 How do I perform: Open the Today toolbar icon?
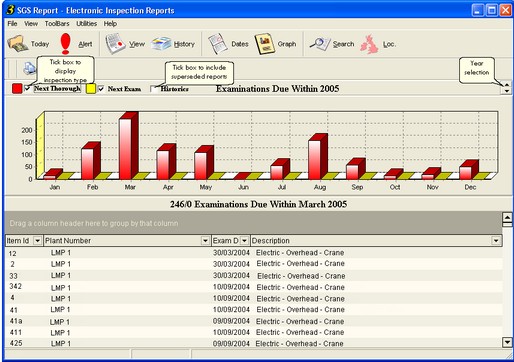18,44
